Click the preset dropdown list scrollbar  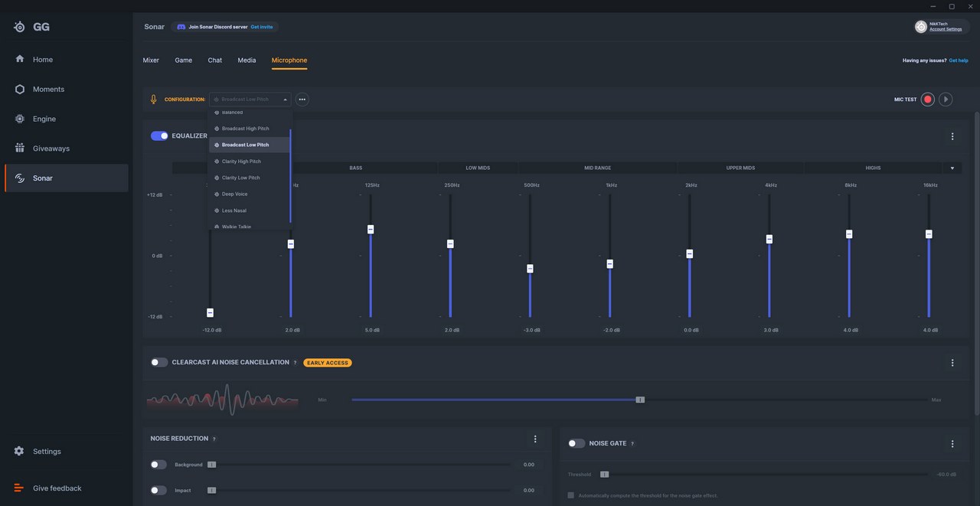[290, 176]
